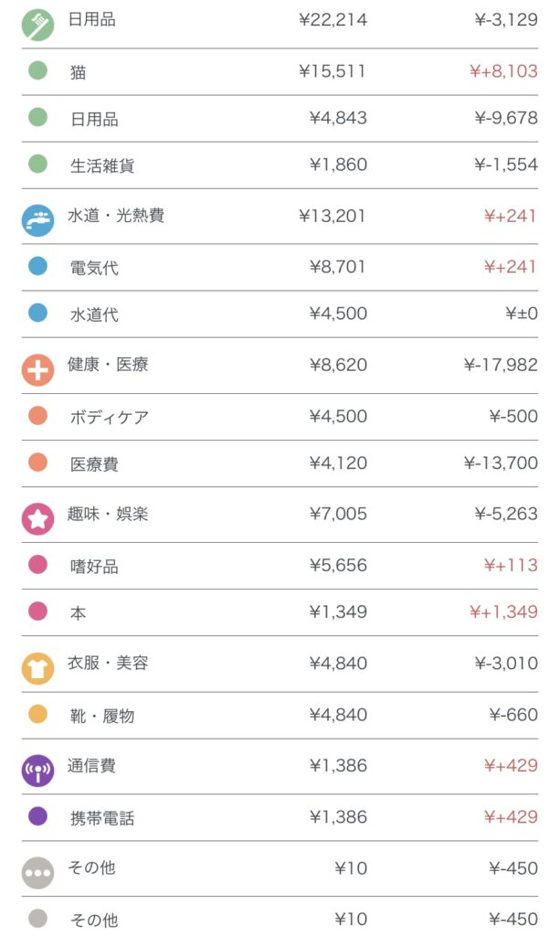Tap the three-dots その他 category icon
The height and width of the screenshot is (936, 560).
[x=37, y=872]
